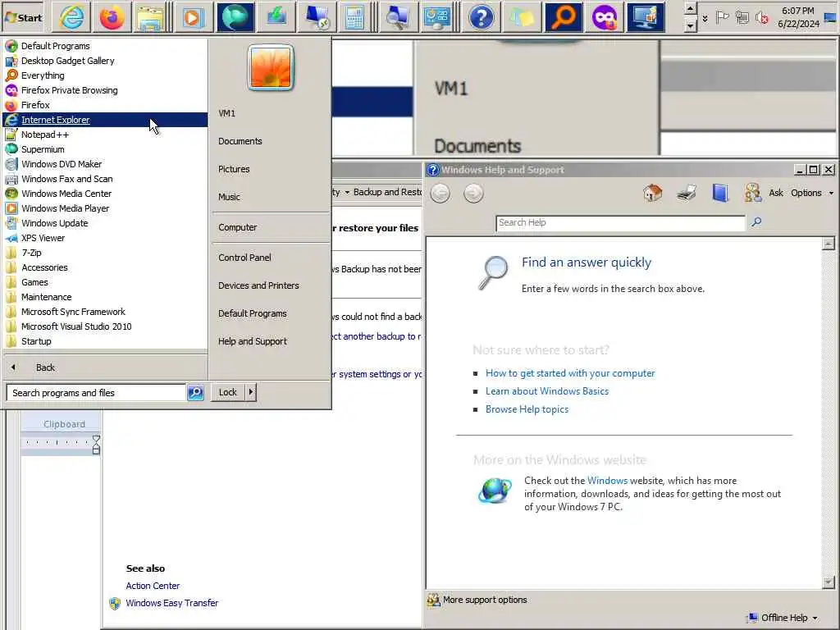840x630 pixels.
Task: Open Firefox Private Browsing taskbar icon
Action: (x=605, y=17)
